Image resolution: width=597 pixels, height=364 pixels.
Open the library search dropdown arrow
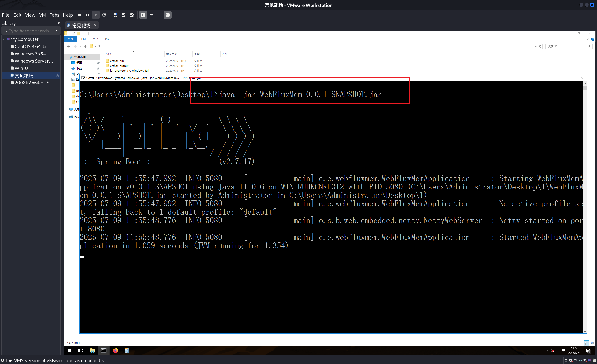56,31
